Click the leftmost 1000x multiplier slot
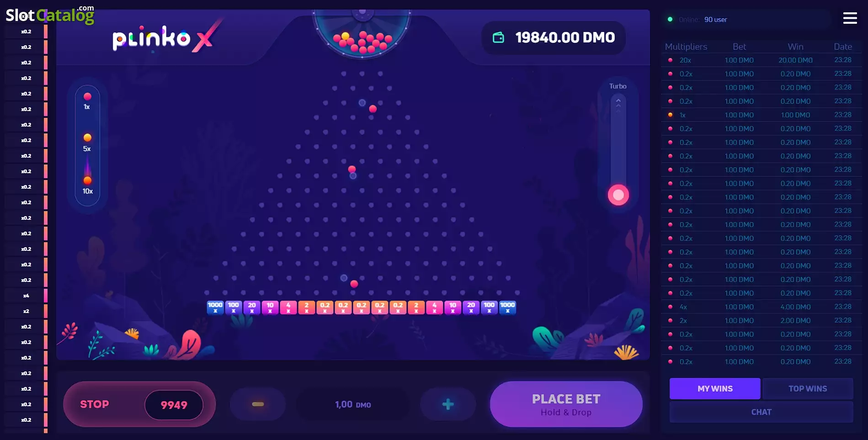The height and width of the screenshot is (440, 868). (215, 307)
